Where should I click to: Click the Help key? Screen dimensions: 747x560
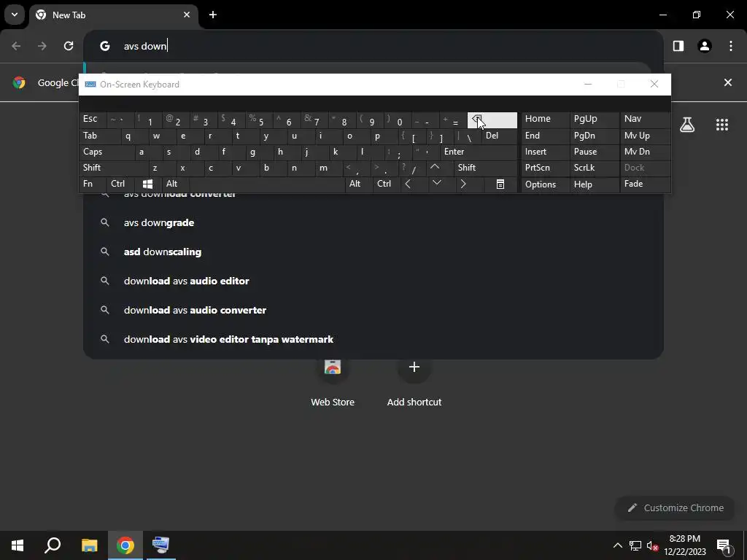(x=595, y=184)
